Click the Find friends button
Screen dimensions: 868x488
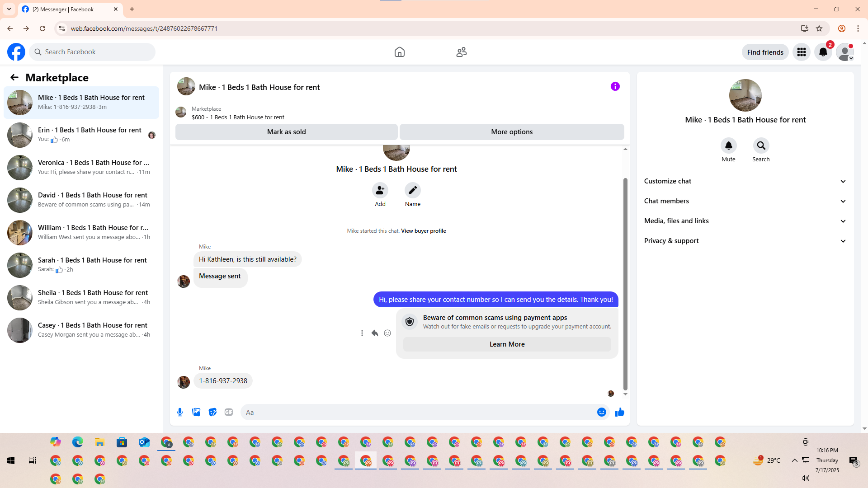click(x=765, y=52)
